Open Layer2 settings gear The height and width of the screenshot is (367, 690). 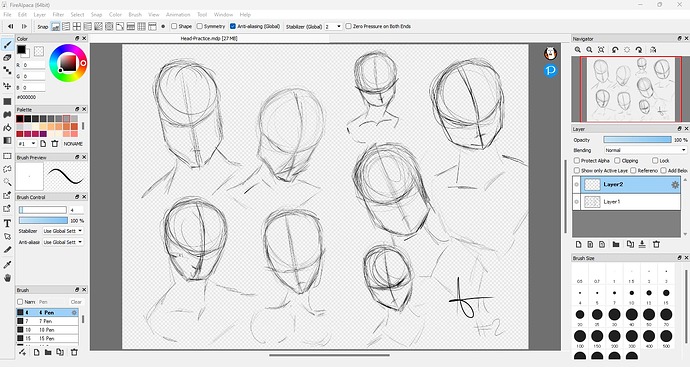coord(675,185)
